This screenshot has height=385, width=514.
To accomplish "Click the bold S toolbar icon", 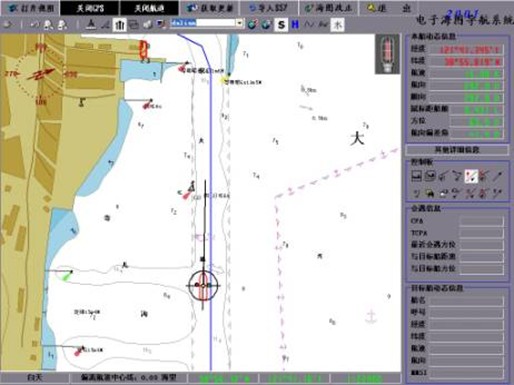I will pyautogui.click(x=281, y=25).
